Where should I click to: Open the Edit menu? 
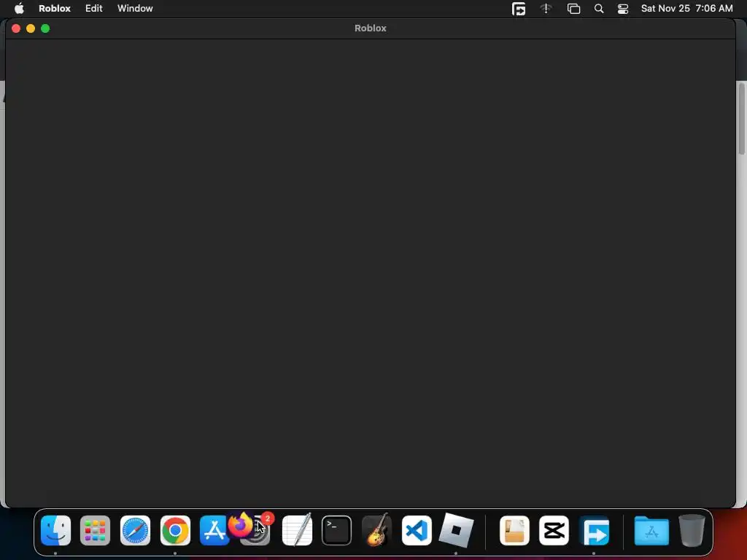[94, 9]
